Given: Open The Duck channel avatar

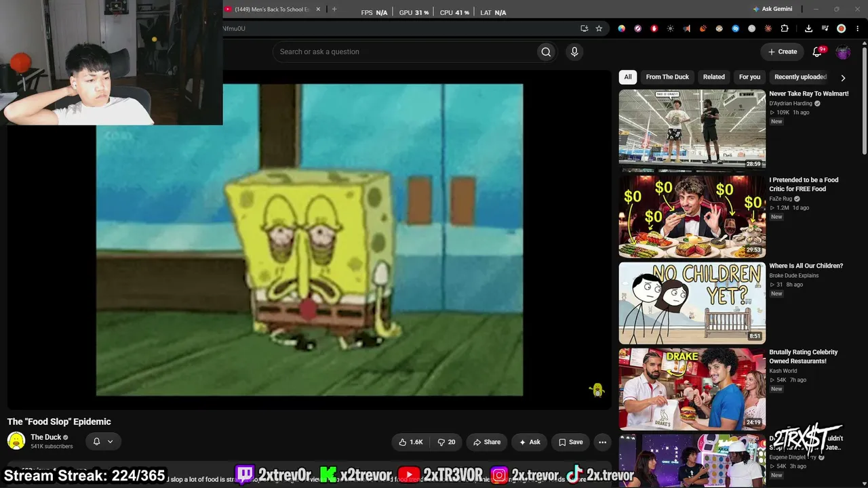Looking at the screenshot, I should pos(16,441).
